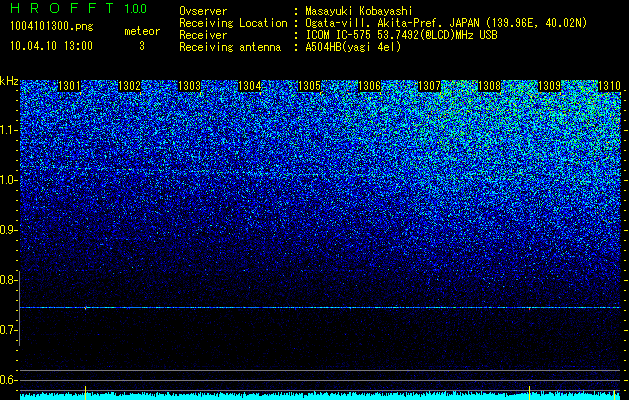
Task: Click the Ovserver field label
Action: click(x=203, y=12)
